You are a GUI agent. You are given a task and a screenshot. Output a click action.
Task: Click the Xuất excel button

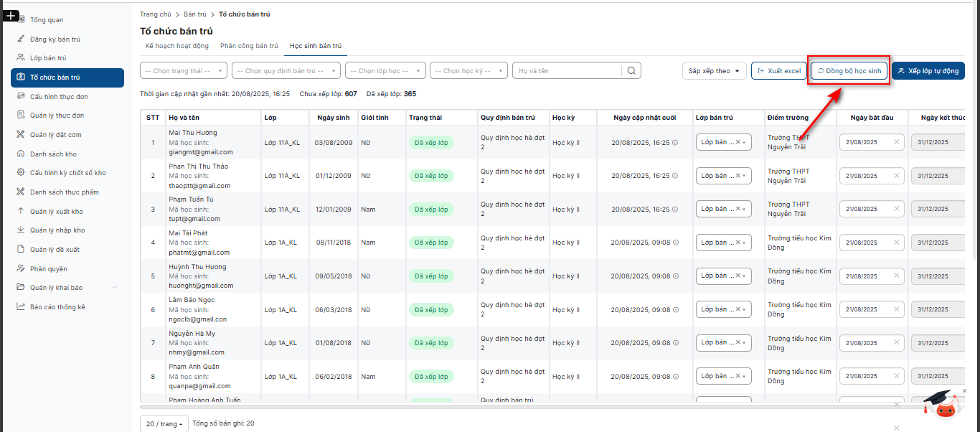point(779,71)
